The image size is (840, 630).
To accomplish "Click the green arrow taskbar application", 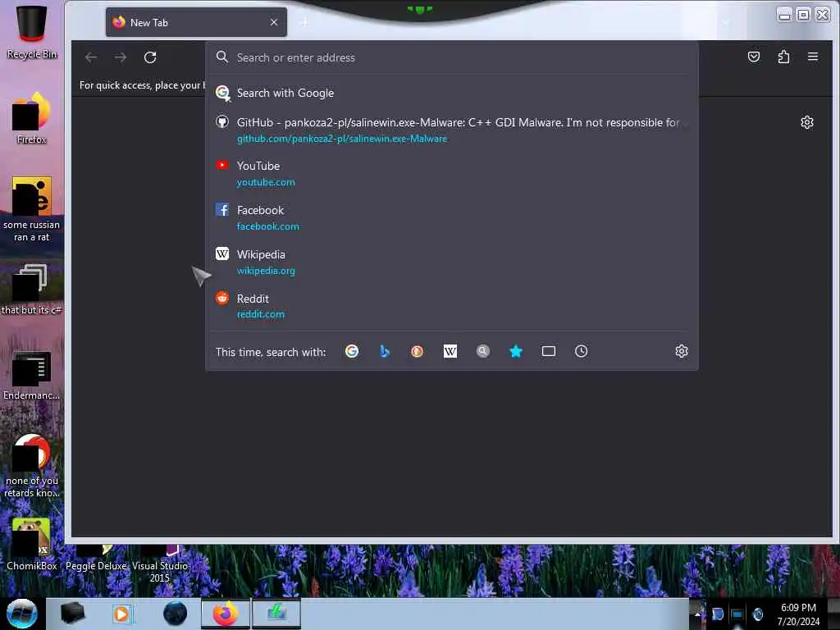I will 276,614.
